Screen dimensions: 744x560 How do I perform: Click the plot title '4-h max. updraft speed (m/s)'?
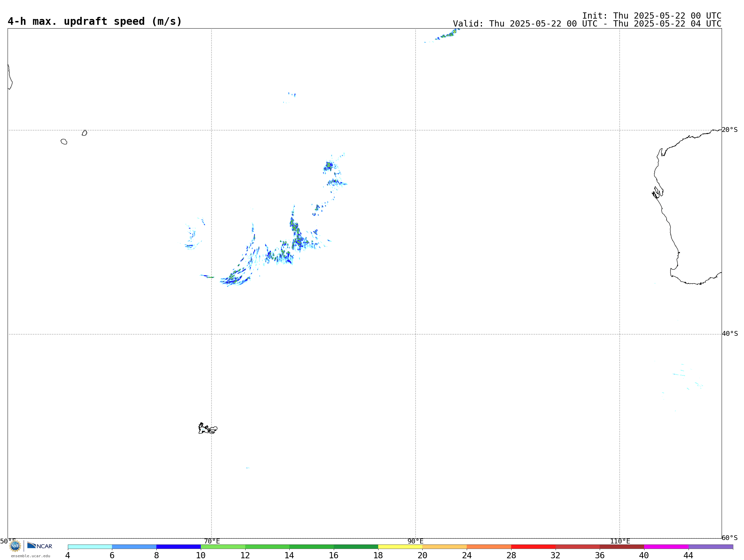coord(95,22)
